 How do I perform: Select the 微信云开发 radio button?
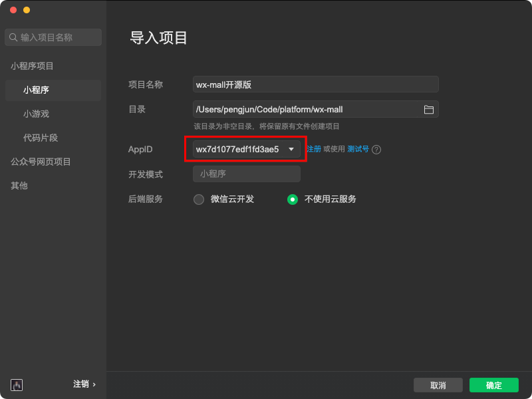[199, 199]
